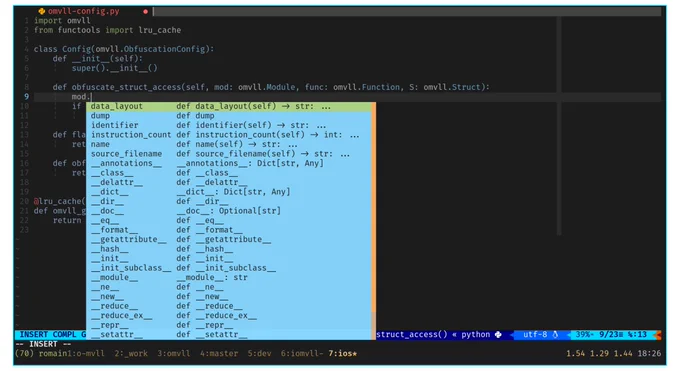The image size is (680, 371).
Task: Choose __setattr__ at bottom of popup
Action: coord(229,335)
